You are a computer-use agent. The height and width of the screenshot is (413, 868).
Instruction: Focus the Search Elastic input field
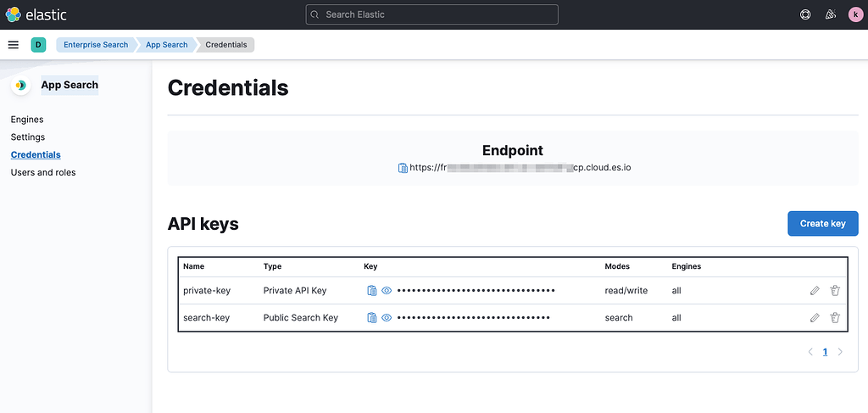[x=432, y=14]
